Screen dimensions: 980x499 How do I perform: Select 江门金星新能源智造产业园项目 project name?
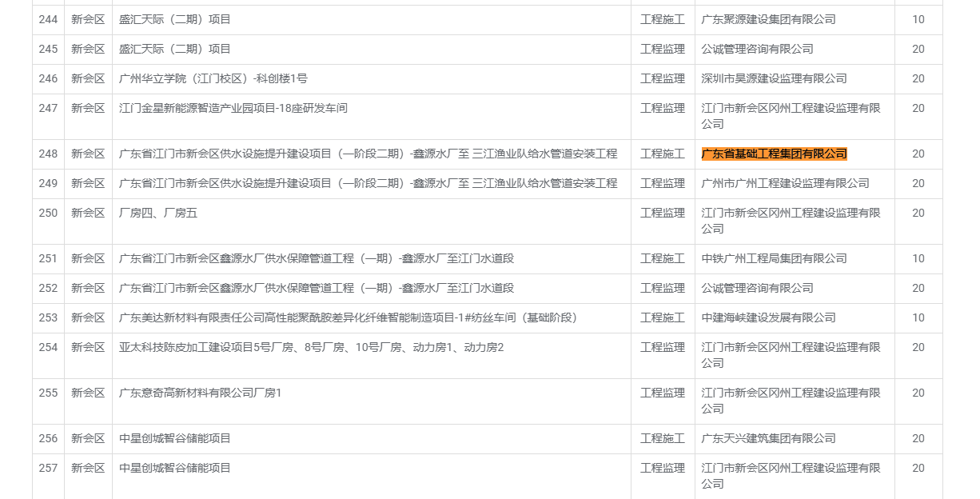pyautogui.click(x=233, y=108)
